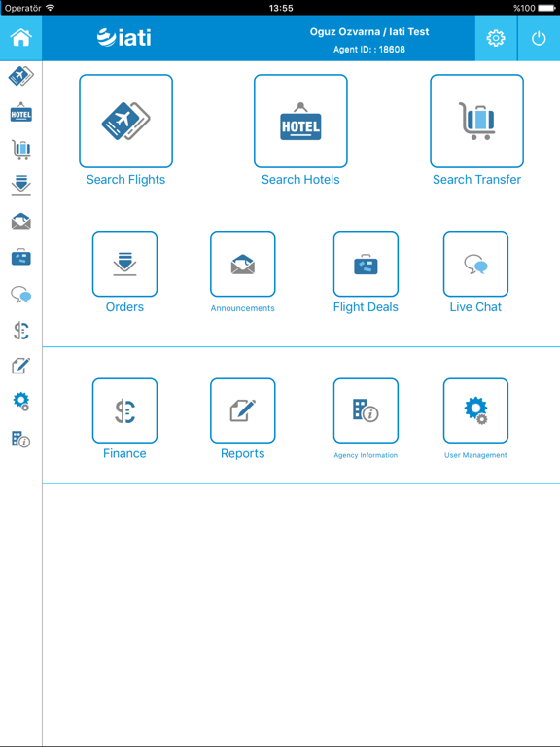560x747 pixels.
Task: Click the Search Flights text label
Action: click(125, 180)
